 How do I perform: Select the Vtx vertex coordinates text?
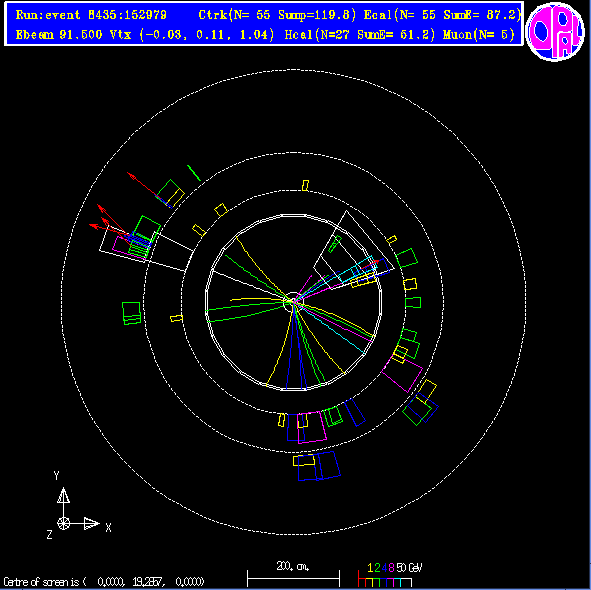(192, 35)
